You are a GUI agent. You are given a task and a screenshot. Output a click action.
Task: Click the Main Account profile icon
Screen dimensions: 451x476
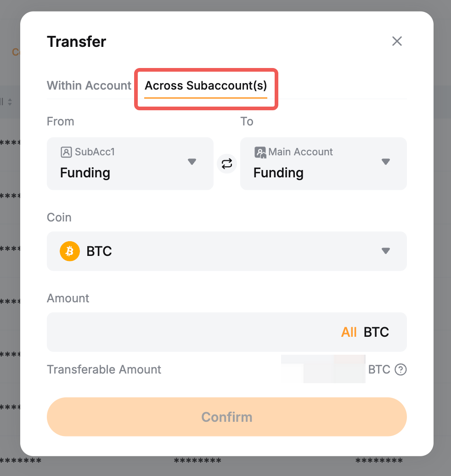pos(260,152)
